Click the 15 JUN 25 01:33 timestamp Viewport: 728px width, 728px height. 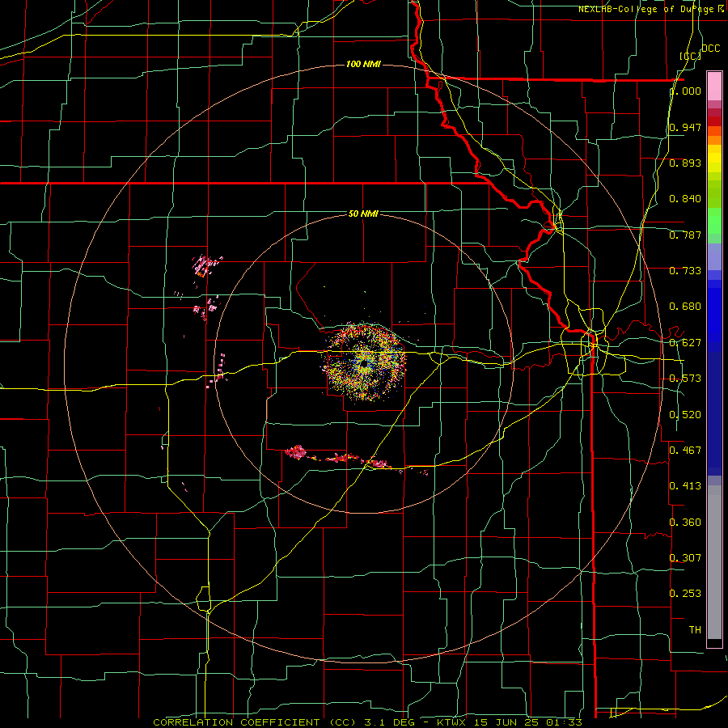tap(528, 722)
